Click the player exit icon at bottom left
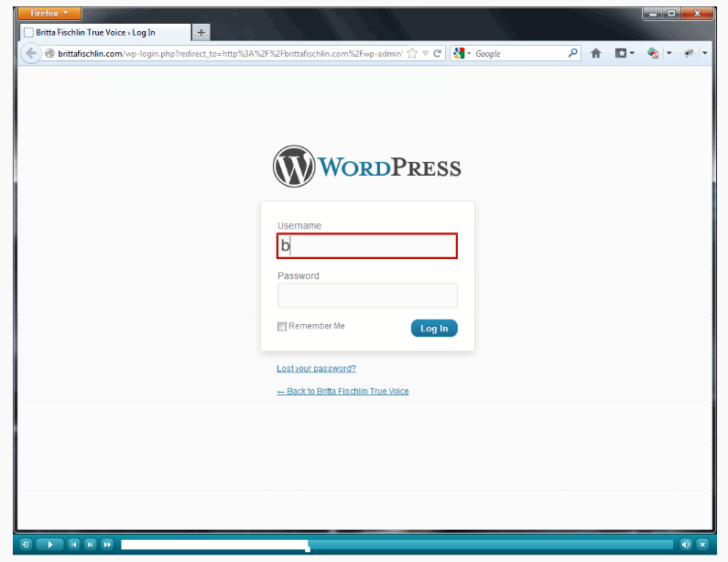Screen dimensions: 728x562 click(26, 545)
